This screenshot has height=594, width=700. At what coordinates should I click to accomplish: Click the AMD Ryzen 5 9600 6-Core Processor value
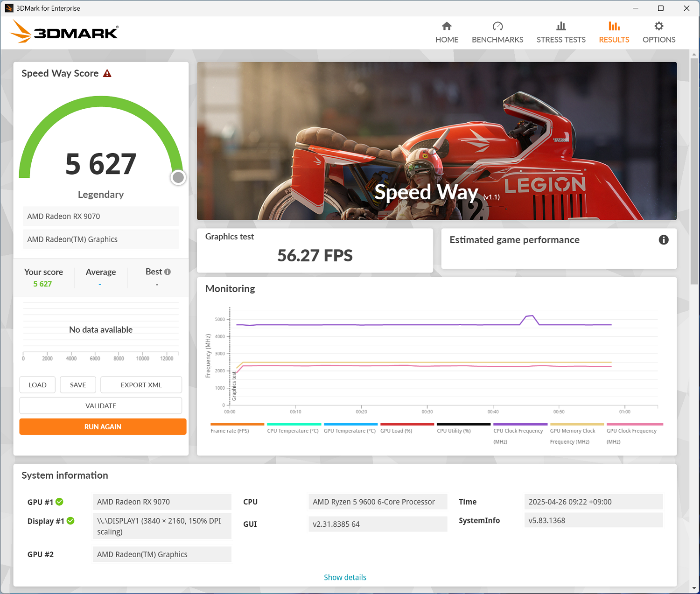(378, 502)
